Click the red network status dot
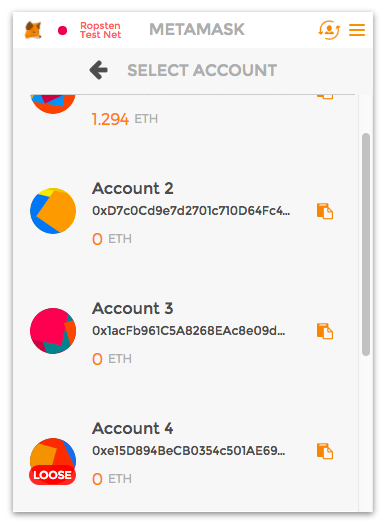Image resolution: width=388 pixels, height=529 pixels. pos(62,30)
